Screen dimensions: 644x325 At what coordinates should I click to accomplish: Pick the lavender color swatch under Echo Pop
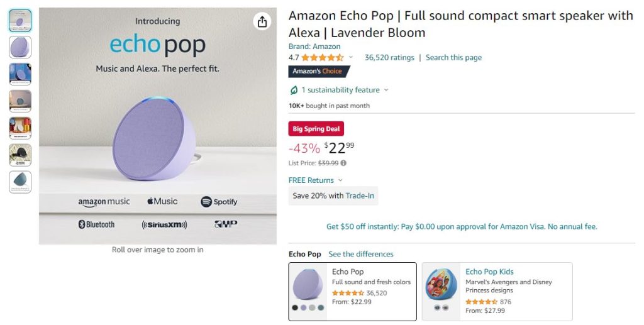click(304, 307)
